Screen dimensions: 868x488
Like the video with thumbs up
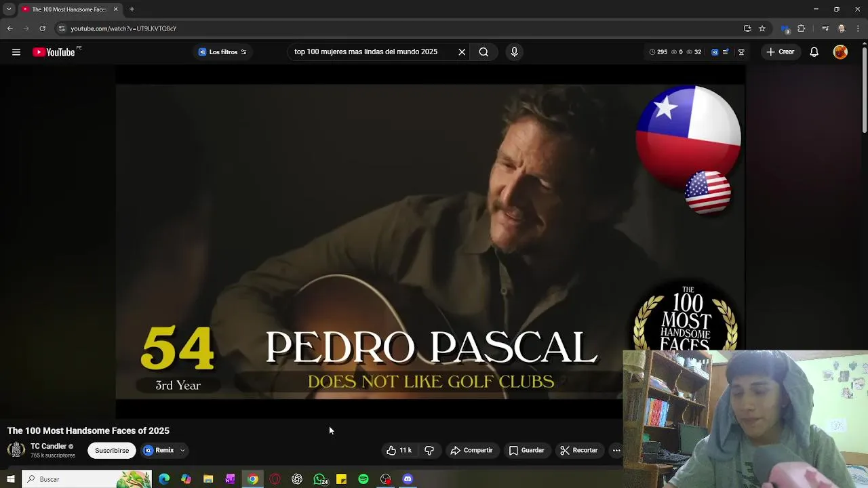tap(399, 450)
